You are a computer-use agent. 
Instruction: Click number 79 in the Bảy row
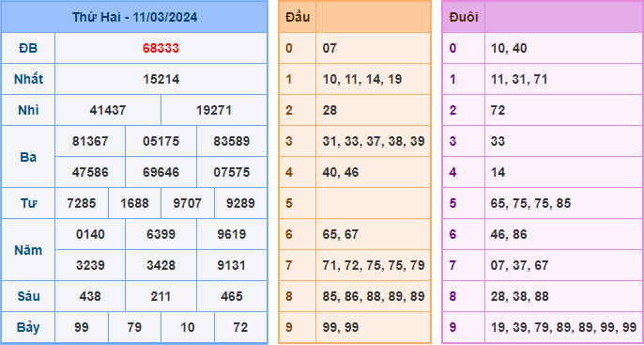[134, 327]
